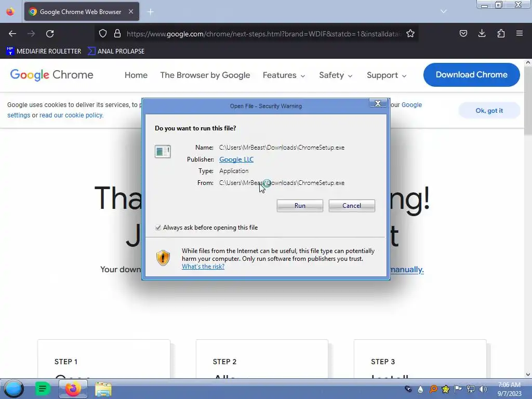Open the read our cookie policy link
The height and width of the screenshot is (399, 532).
click(71, 115)
